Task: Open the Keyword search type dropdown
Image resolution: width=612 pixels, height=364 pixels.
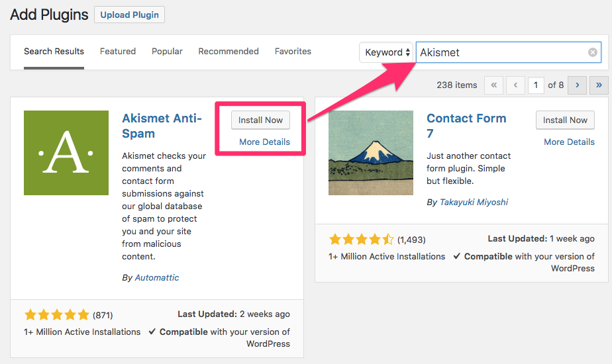Action: pyautogui.click(x=386, y=52)
